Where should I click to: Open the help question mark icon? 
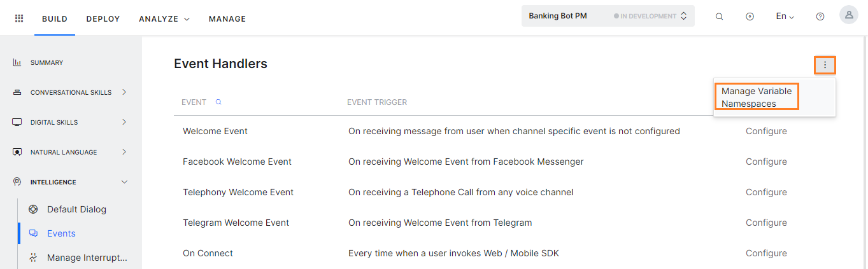tap(820, 17)
